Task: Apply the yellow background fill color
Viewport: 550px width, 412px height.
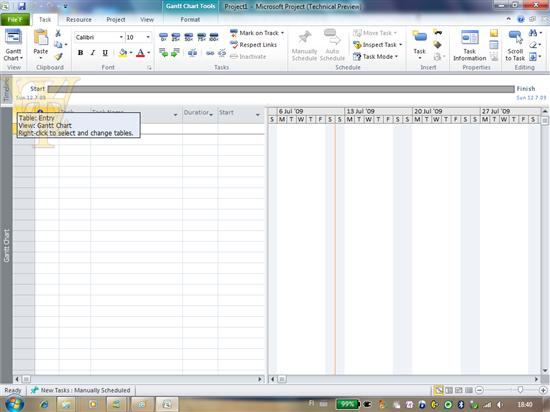Action: coord(123,53)
